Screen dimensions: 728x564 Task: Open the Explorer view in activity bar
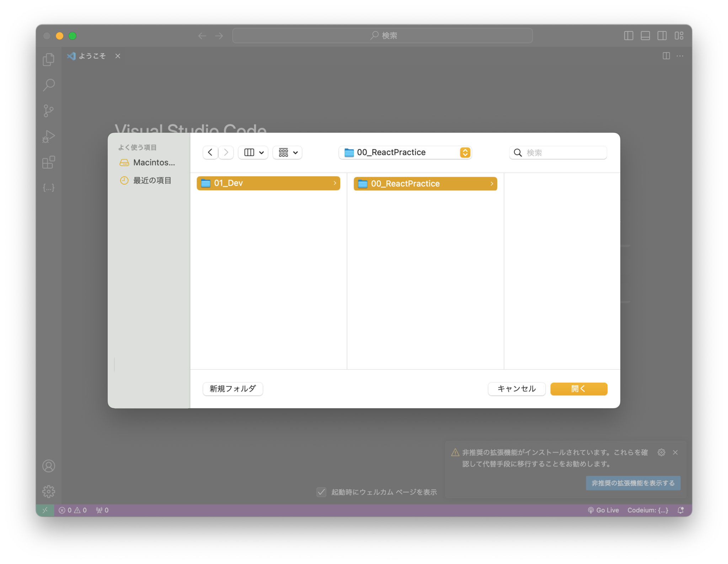pyautogui.click(x=49, y=59)
